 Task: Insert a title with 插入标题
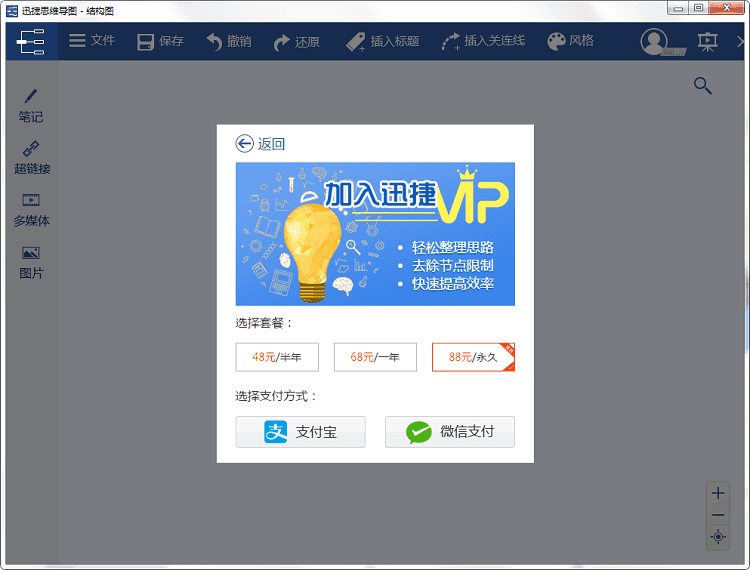click(x=382, y=42)
